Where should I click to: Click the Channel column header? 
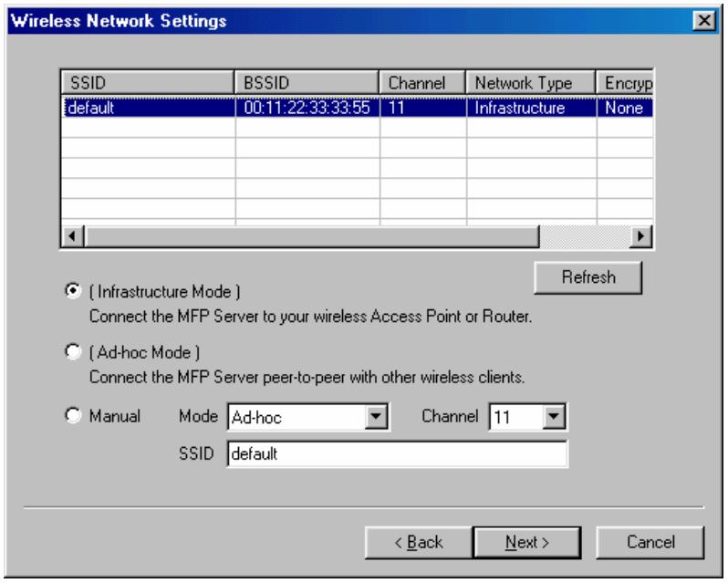coord(422,83)
